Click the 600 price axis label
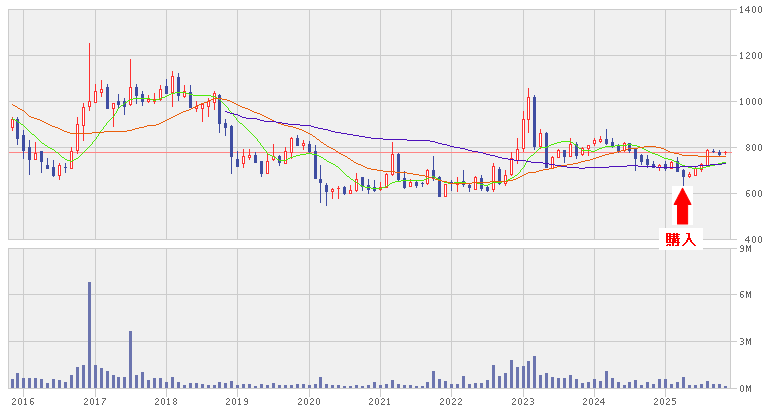 [x=749, y=194]
